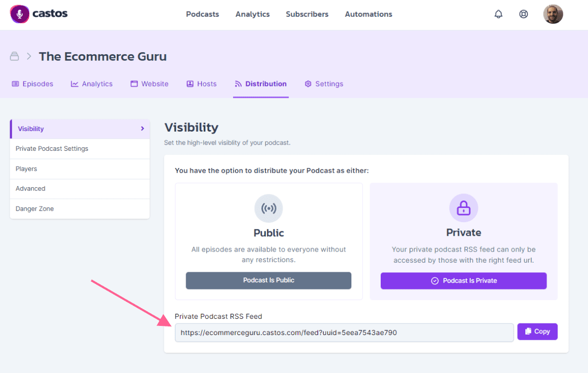Open Players in the sidebar
This screenshot has width=588, height=373.
[80, 169]
